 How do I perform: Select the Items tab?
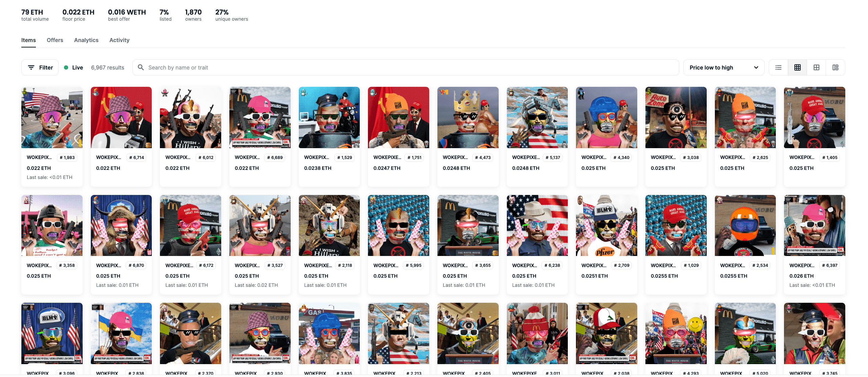pos(28,40)
